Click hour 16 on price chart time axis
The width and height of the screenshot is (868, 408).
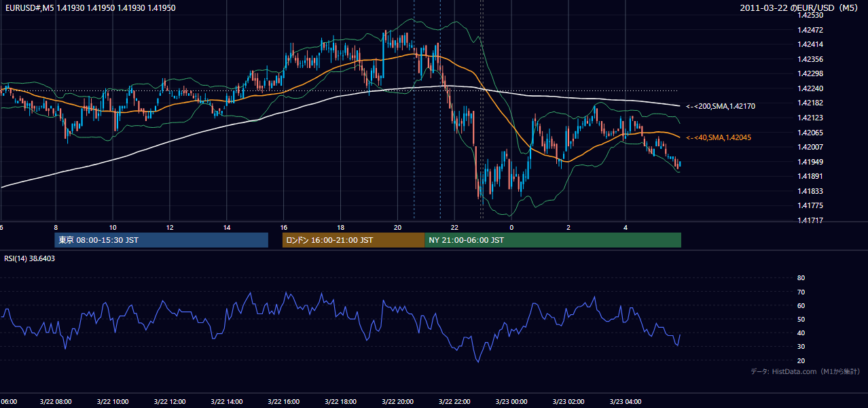[x=284, y=227]
